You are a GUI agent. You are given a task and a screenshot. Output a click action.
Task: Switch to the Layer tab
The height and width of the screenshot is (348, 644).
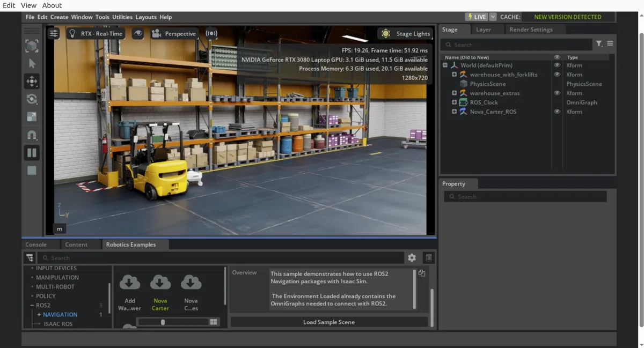(484, 29)
